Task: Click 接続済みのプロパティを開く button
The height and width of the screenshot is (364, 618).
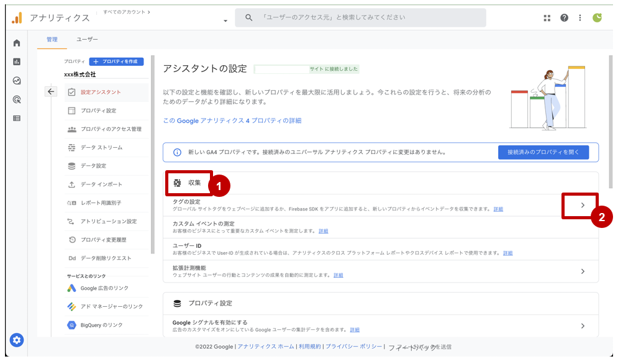Action: pos(543,152)
